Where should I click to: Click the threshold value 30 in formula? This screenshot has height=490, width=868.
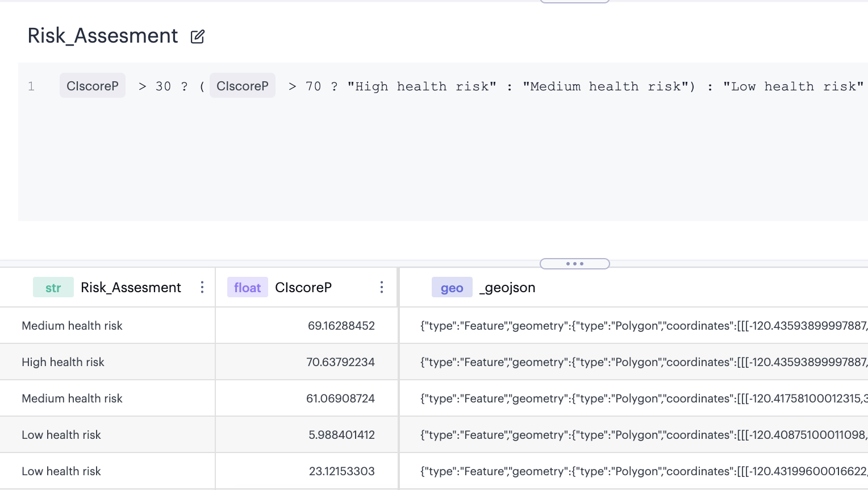[x=163, y=86]
